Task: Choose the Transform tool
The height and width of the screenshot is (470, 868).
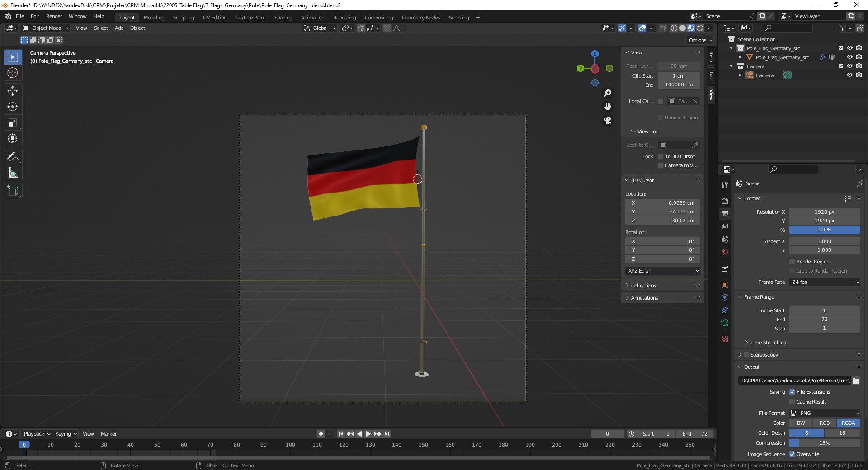Action: click(13, 138)
